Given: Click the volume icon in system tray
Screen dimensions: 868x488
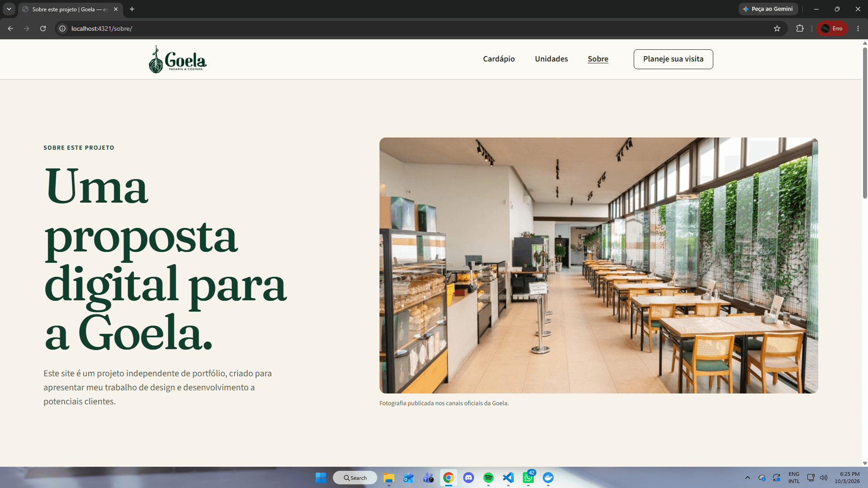Looking at the screenshot, I should click(824, 478).
